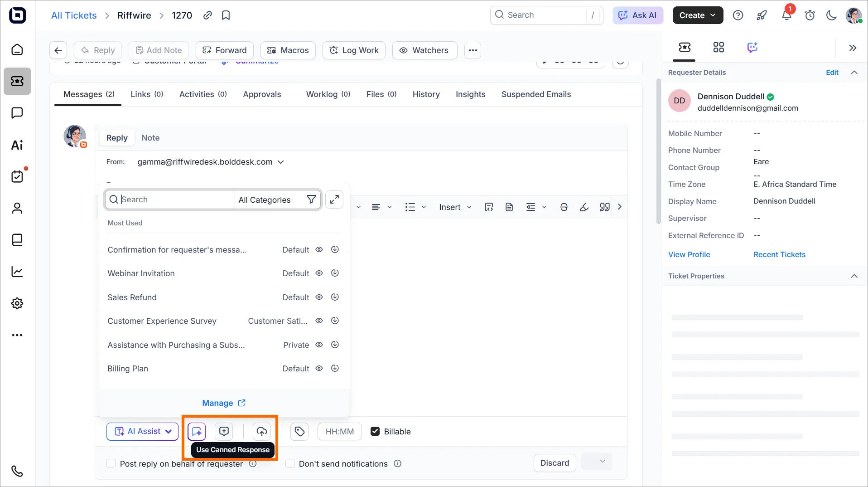Enable Post reply on behalf of requester

111,464
